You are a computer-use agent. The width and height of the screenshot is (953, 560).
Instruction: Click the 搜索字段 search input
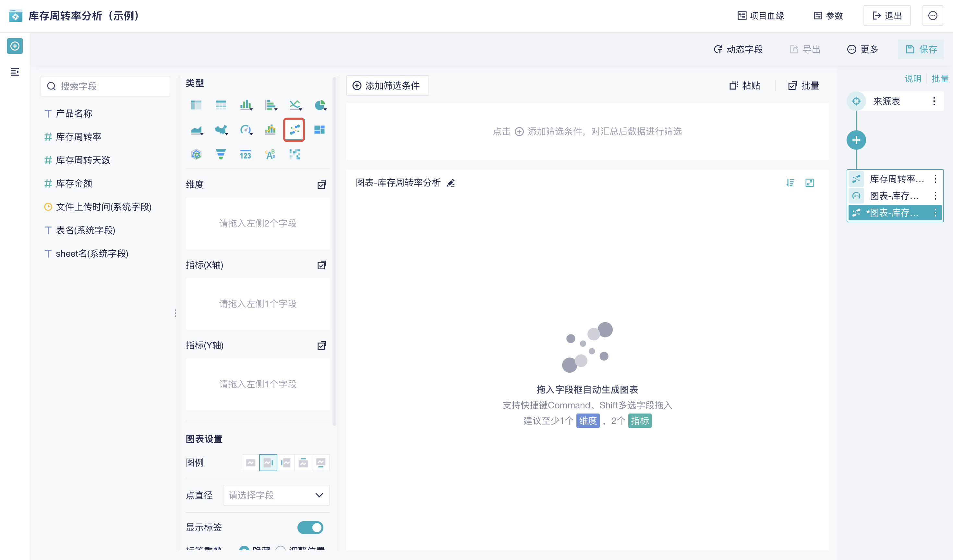point(105,86)
